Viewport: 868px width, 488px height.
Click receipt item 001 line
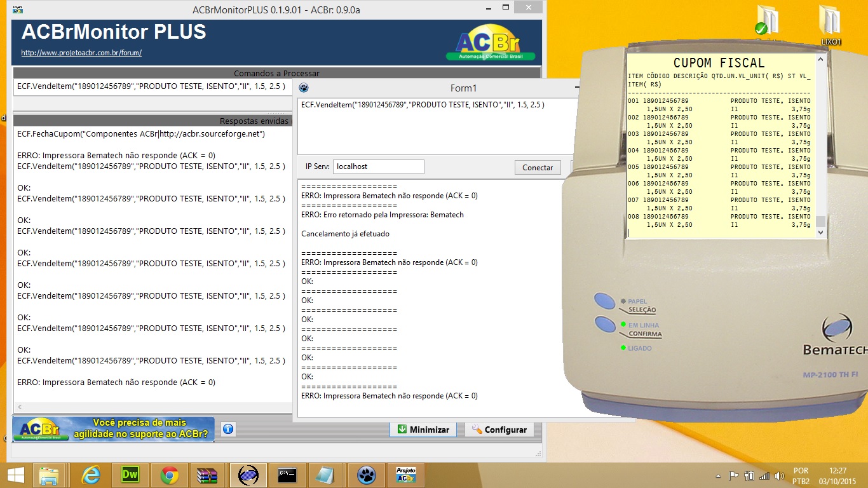719,101
